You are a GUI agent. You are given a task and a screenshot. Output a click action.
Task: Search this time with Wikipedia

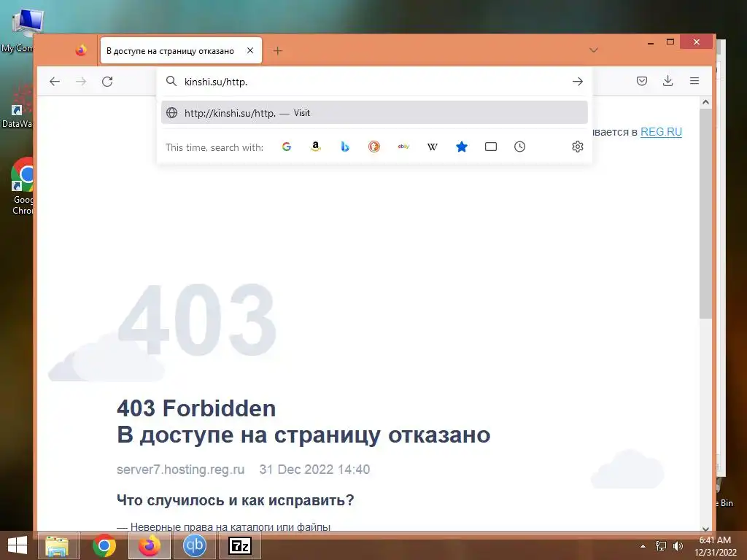point(432,147)
